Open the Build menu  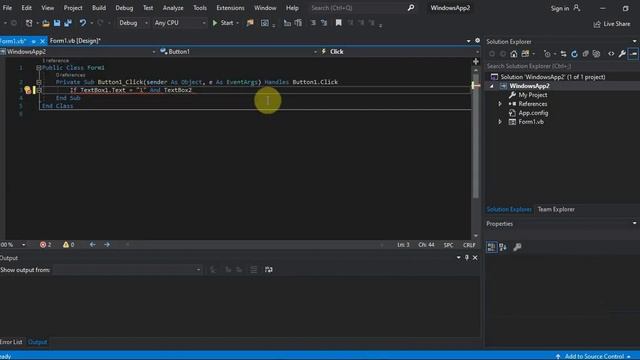[x=99, y=8]
